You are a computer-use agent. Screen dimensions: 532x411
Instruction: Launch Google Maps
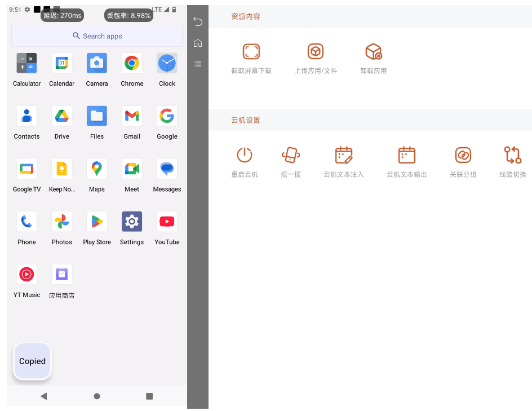[97, 169]
